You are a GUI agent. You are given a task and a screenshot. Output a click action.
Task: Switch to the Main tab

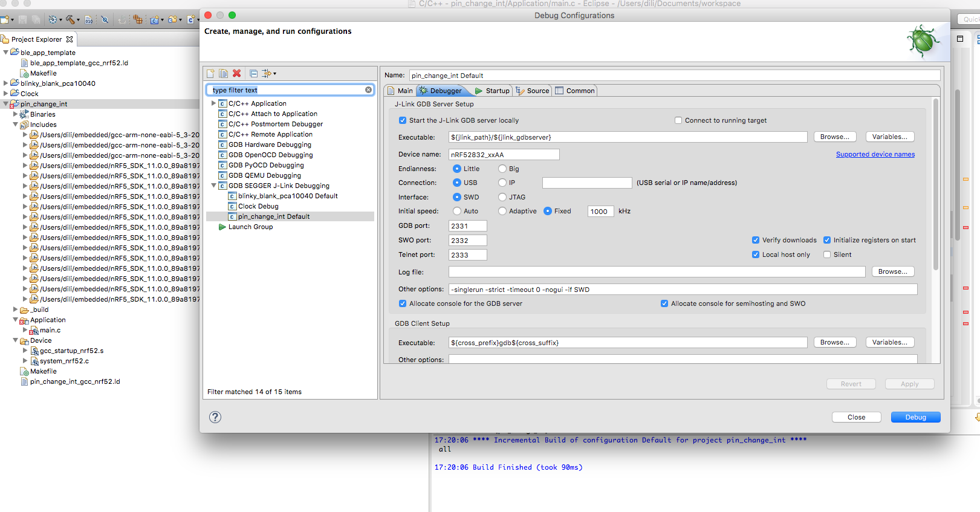(x=400, y=91)
